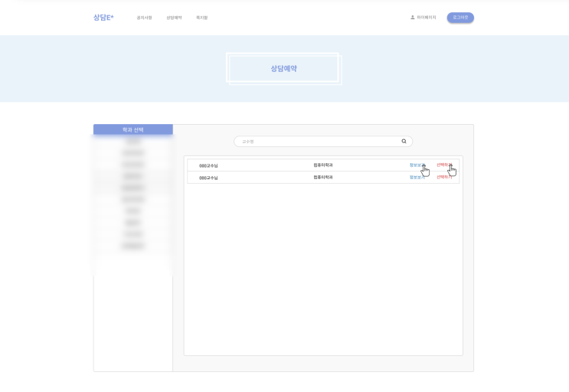Open the 쪽지함 menu item
Screen dimensions: 569x392
coord(201,18)
